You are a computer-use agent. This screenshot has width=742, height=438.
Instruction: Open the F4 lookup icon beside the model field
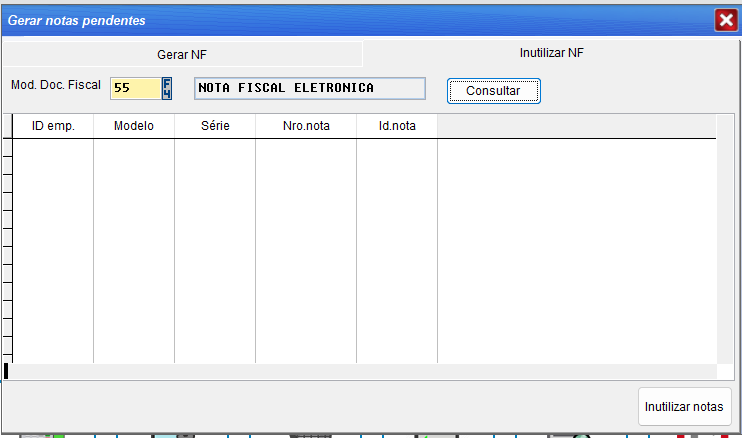click(167, 88)
